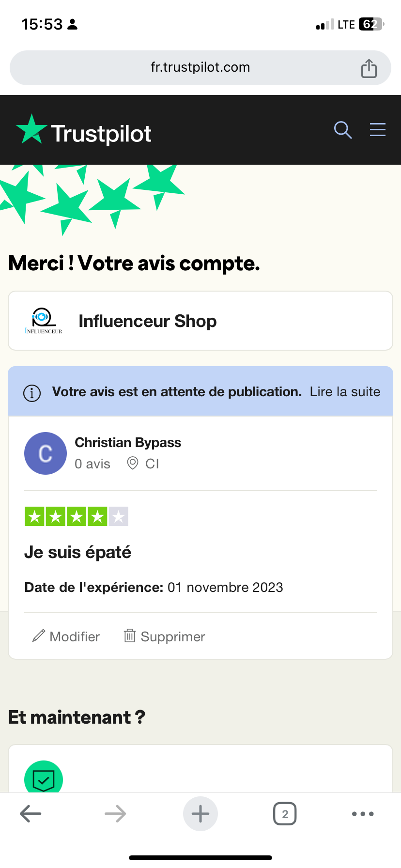Tap the Influenceur Shop logo thumbnail
The width and height of the screenshot is (401, 868).
tap(44, 321)
